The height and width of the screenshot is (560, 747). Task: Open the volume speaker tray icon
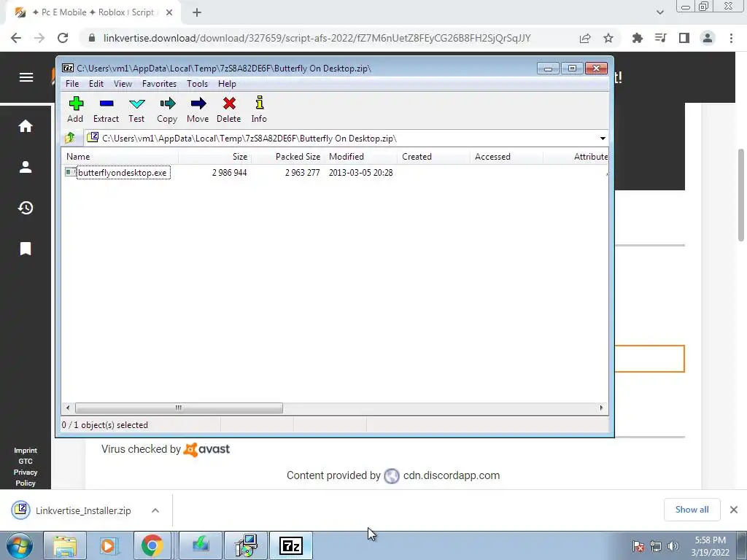[x=673, y=546]
